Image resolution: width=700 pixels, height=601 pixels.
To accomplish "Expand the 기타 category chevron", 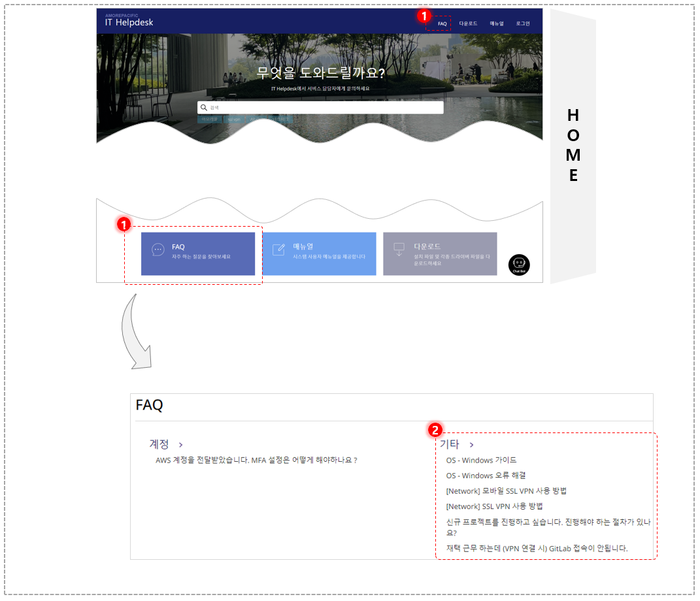I will [471, 445].
